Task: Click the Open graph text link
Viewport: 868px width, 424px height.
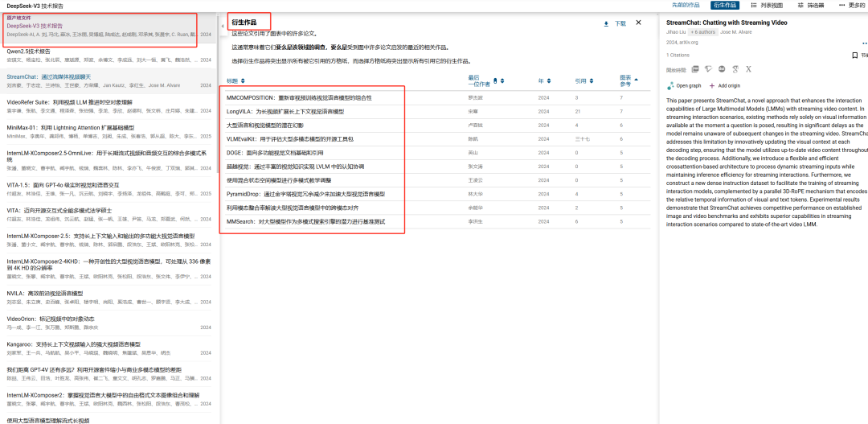Action: (689, 86)
